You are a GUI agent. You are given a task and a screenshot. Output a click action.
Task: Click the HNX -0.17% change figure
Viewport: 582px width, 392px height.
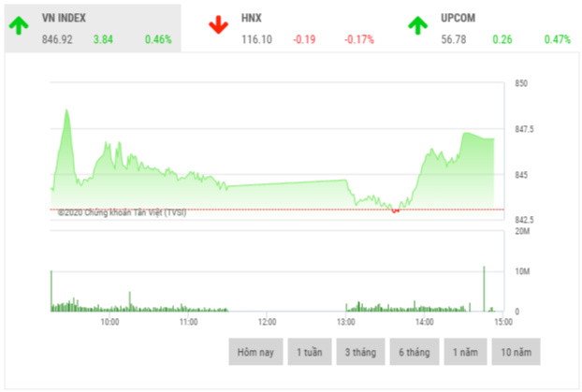pos(358,39)
